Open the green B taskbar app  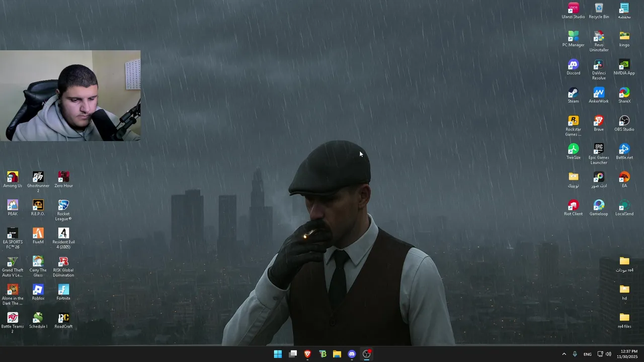tap(323, 354)
